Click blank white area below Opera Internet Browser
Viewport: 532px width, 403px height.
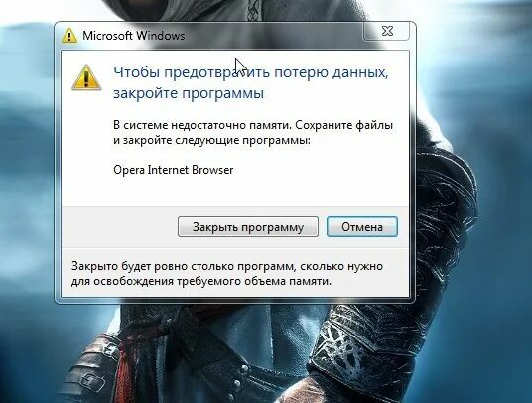[234, 192]
